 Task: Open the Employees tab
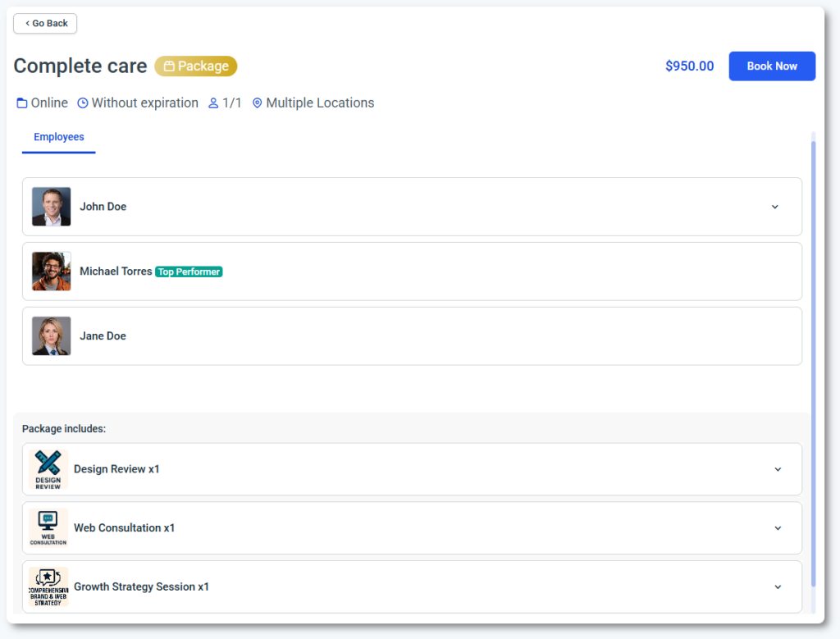coord(59,137)
